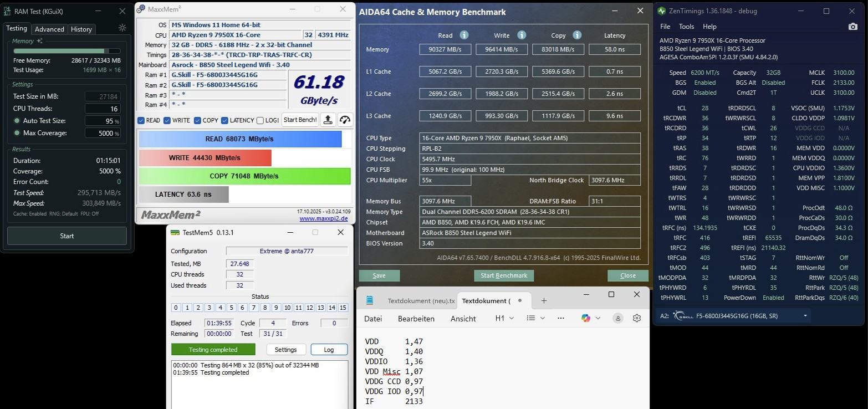
Task: Click the Memory Read 90327 MB/s value in AIDA64
Action: coord(446,49)
